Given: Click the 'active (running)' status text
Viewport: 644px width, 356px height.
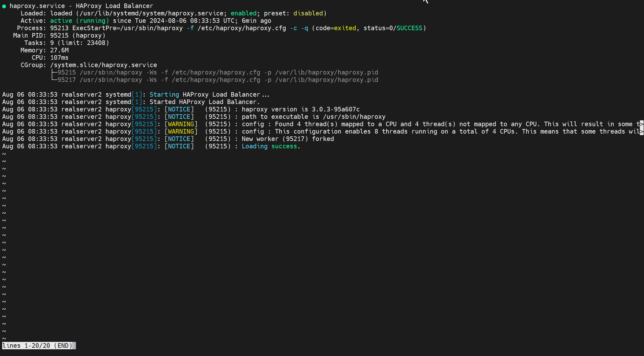Looking at the screenshot, I should tap(80, 21).
